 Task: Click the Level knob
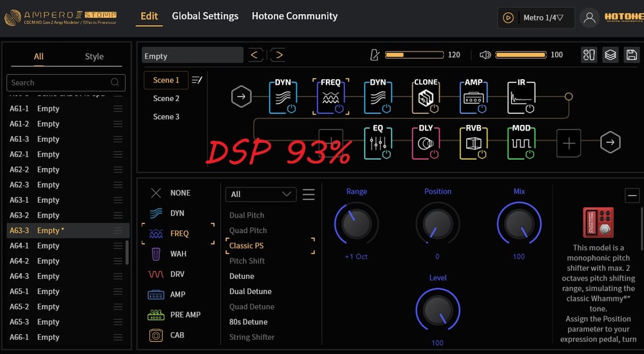tap(438, 310)
